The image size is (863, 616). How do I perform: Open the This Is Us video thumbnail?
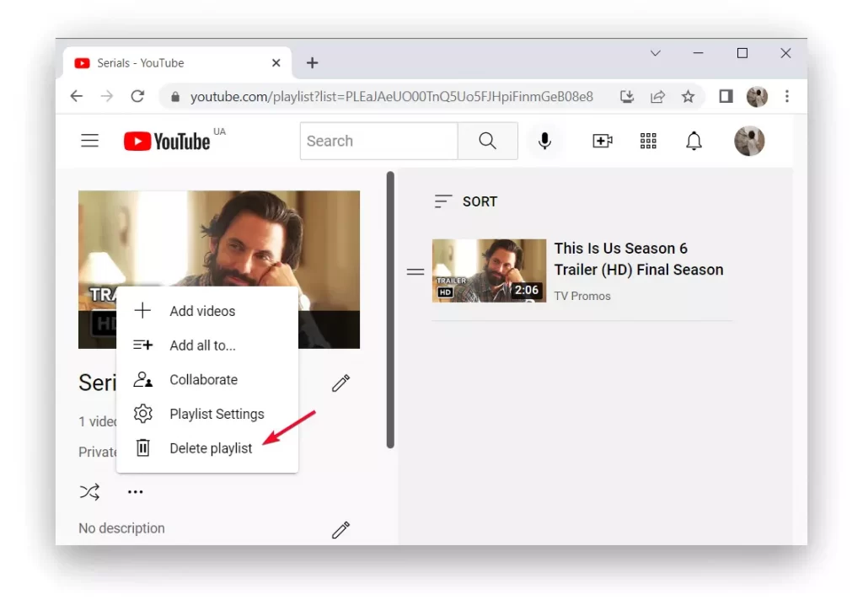click(x=490, y=271)
